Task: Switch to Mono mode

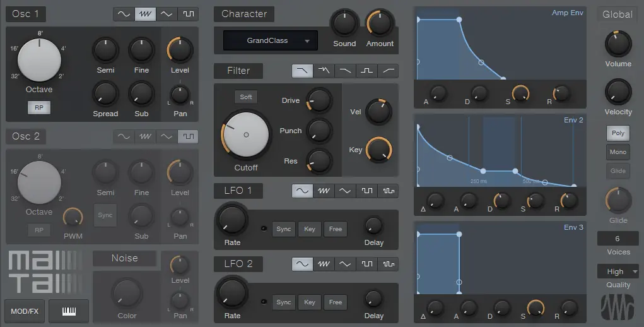Action: click(x=618, y=152)
